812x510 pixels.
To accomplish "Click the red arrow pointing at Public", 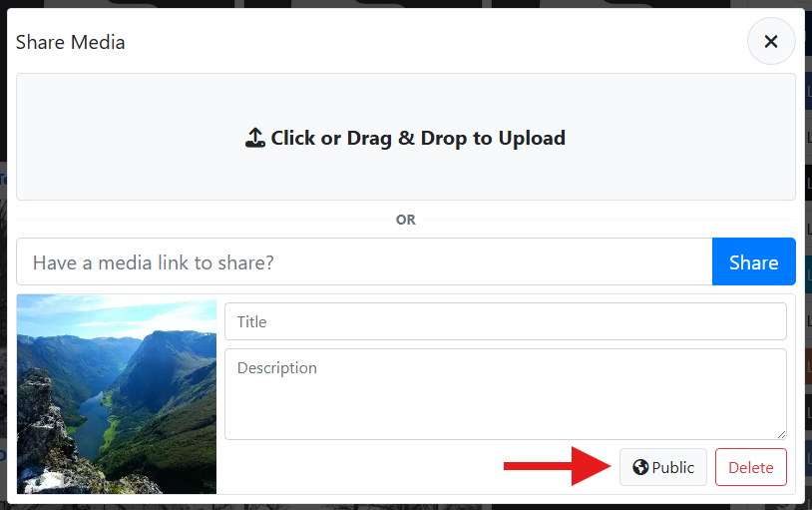I will 557,466.
